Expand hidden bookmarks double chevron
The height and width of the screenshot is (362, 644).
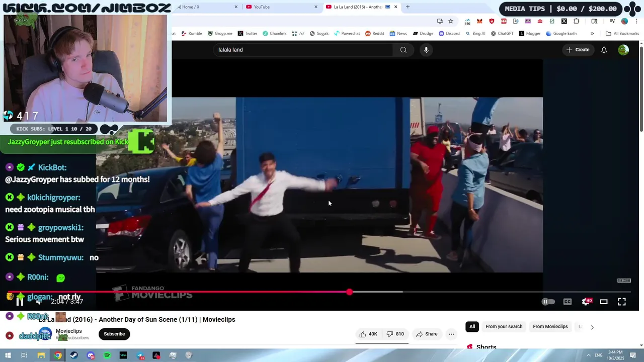tap(592, 34)
